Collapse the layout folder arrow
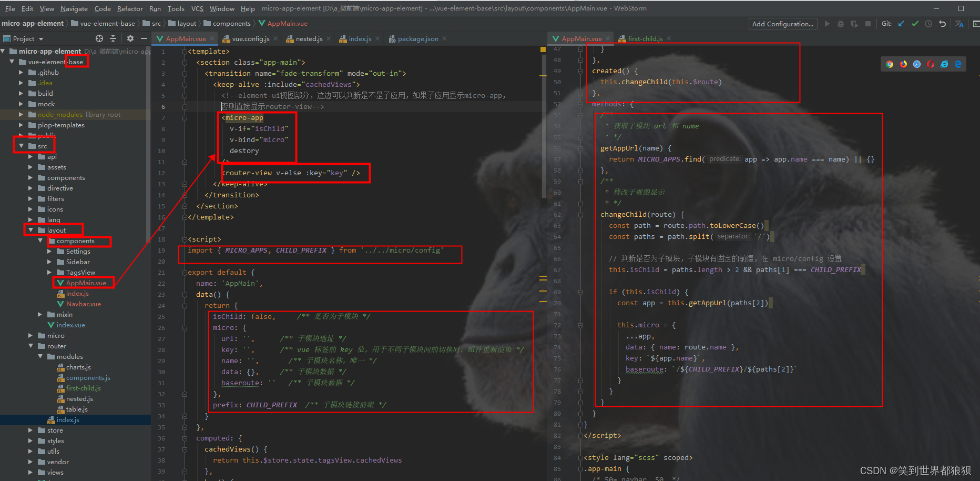Viewport: 980px width, 481px height. tap(30, 230)
